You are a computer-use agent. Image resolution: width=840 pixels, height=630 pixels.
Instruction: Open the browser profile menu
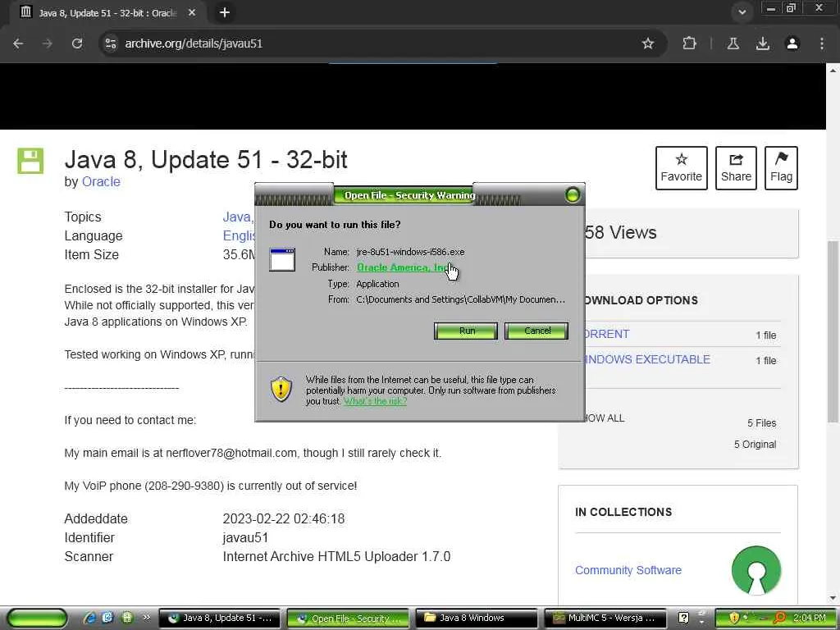click(792, 43)
